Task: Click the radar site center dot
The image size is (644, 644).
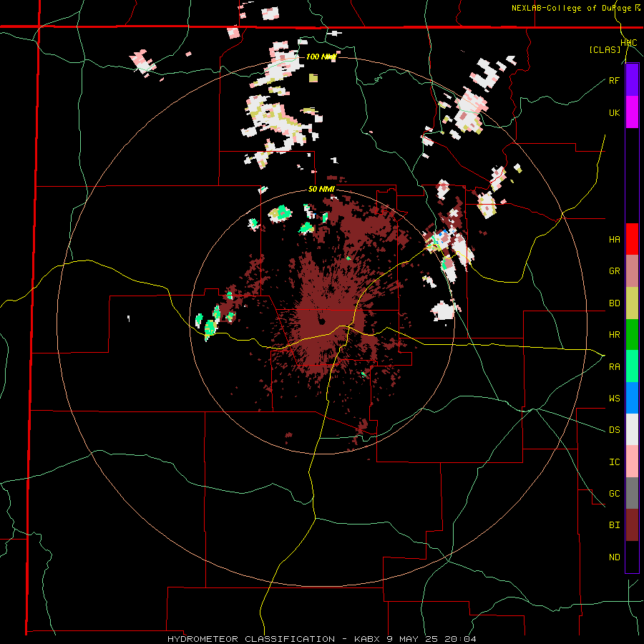Action: click(x=321, y=321)
